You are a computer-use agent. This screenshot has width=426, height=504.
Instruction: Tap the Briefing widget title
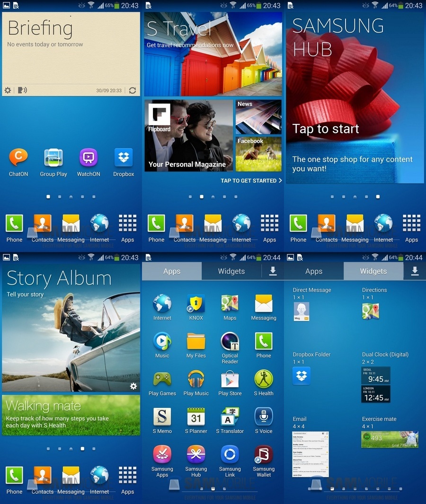click(40, 28)
